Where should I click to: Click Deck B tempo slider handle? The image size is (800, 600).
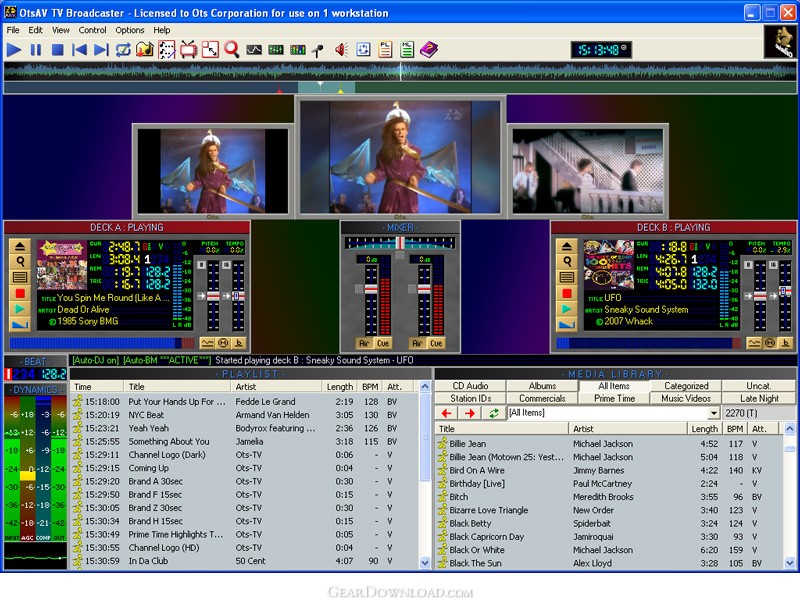pos(785,291)
